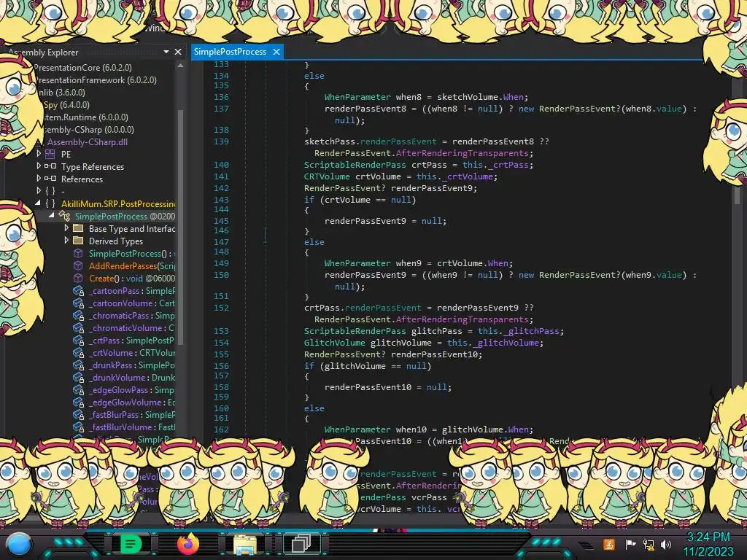Expand the References node
The image size is (747, 560).
click(39, 178)
